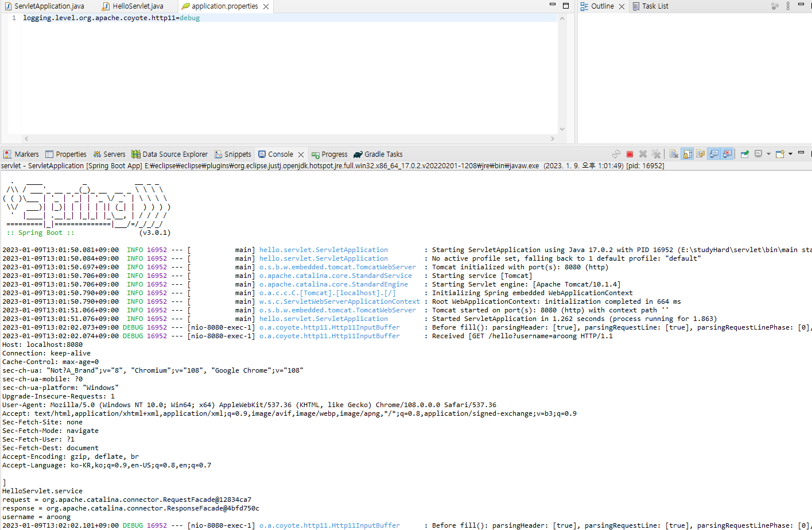Remove launch (single gray X) icon

click(x=643, y=154)
